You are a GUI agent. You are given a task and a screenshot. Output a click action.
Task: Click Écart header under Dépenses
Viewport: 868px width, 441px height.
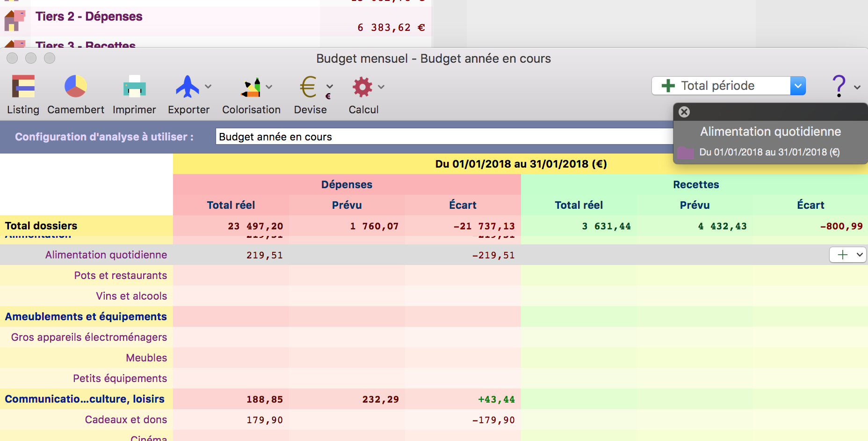tap(463, 205)
